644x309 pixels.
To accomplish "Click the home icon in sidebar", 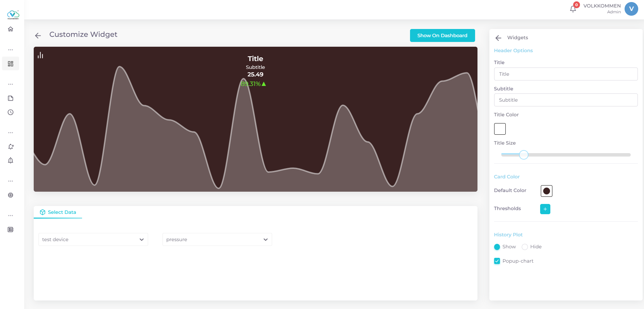I will [x=11, y=29].
